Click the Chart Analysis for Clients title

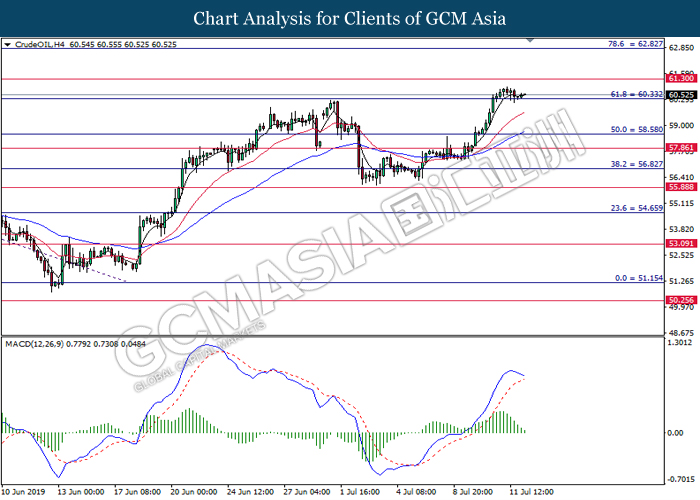[x=350, y=19]
